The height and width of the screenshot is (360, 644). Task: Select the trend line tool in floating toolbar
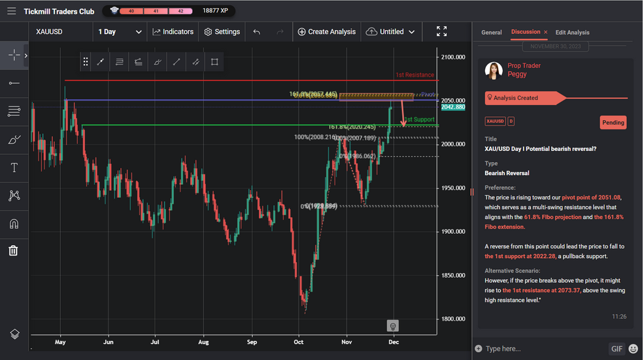100,62
